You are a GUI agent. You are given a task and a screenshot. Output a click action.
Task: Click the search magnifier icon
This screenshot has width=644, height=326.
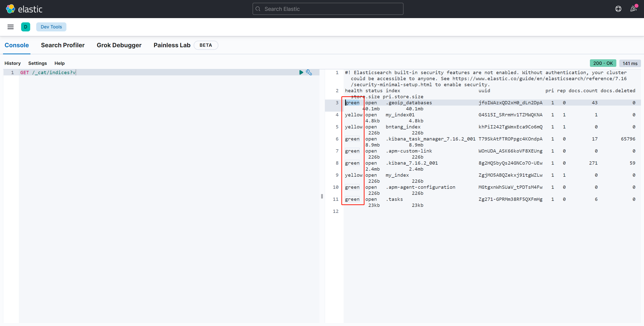(x=258, y=9)
